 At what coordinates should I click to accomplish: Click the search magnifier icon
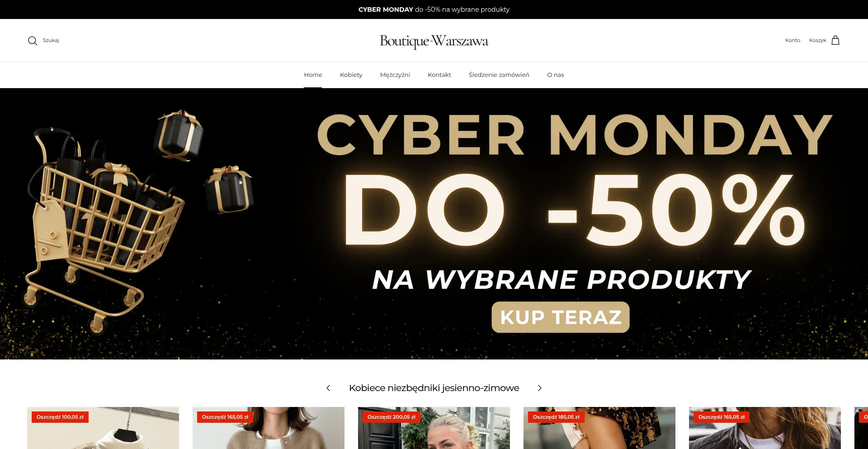33,41
